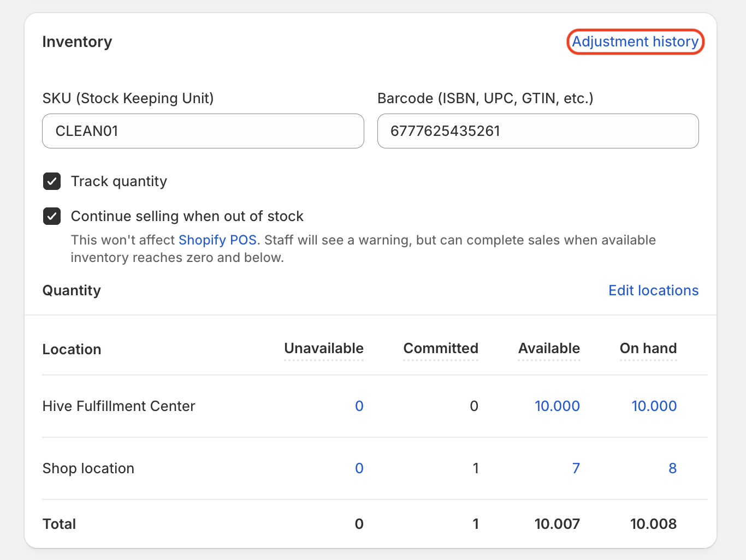Edit Hive Fulfillment Center available quantity 10.000
Screen dimensions: 746x560
click(557, 406)
